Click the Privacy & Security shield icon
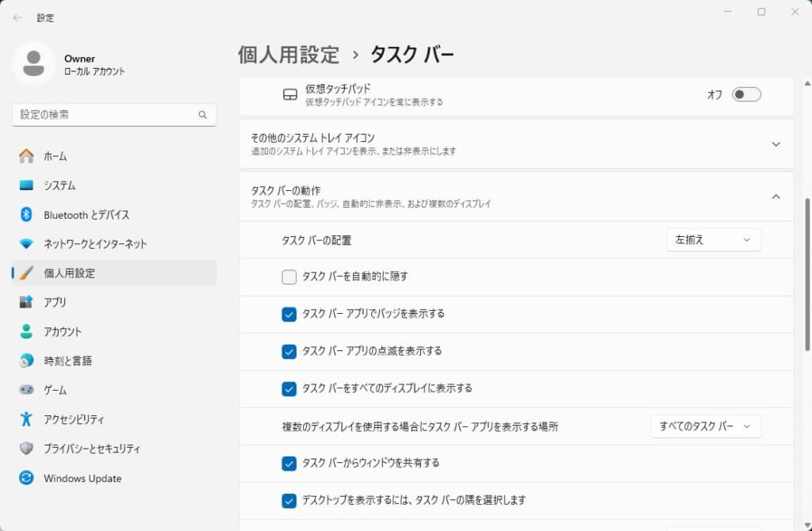 click(27, 449)
